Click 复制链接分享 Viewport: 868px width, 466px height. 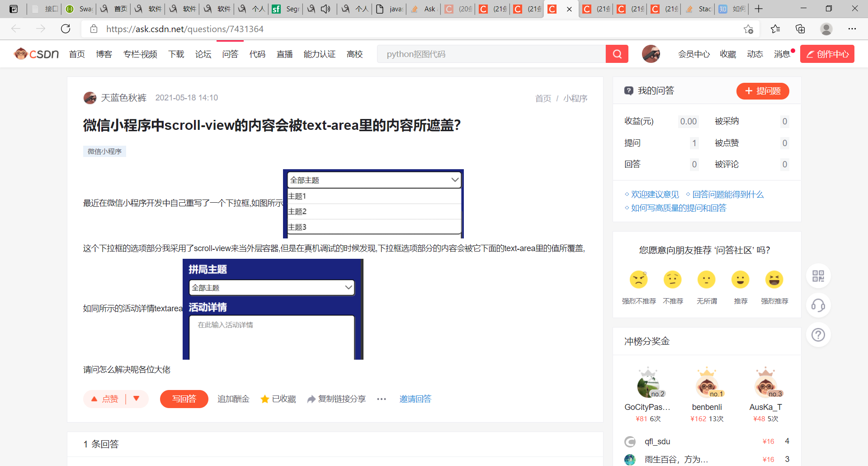coord(336,399)
